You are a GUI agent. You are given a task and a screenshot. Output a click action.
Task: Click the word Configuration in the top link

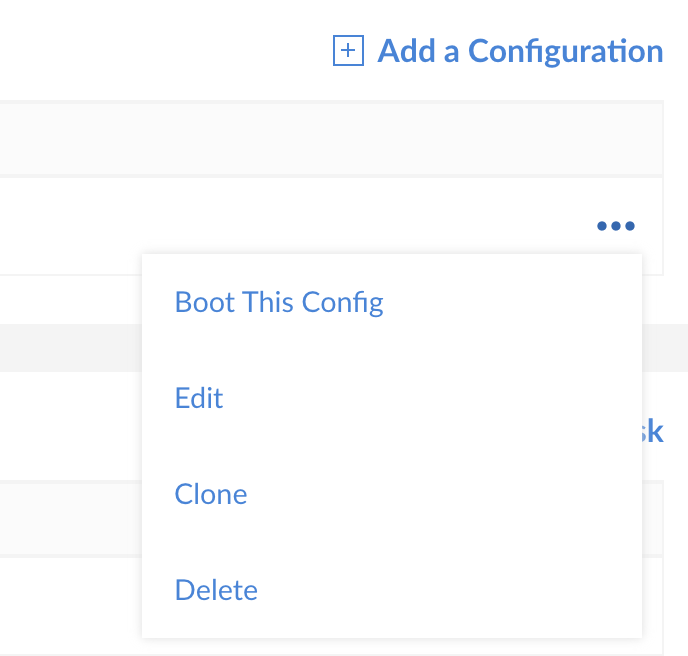point(566,51)
